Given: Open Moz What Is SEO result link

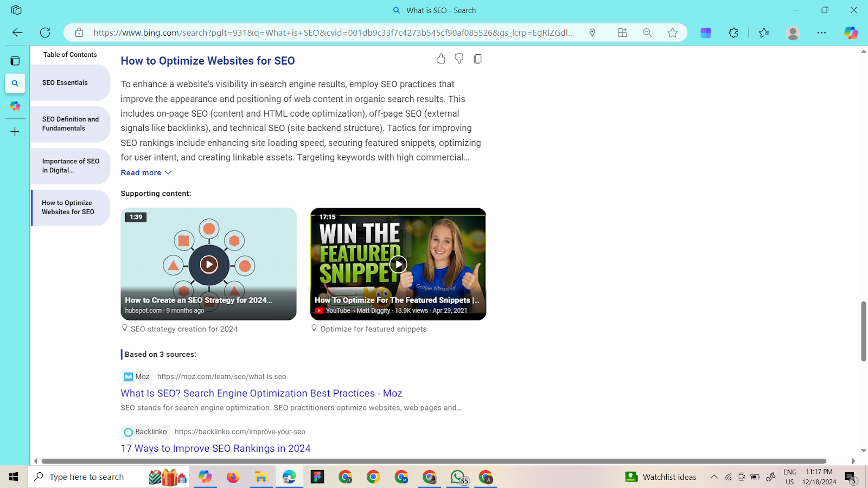Looking at the screenshot, I should click(261, 393).
